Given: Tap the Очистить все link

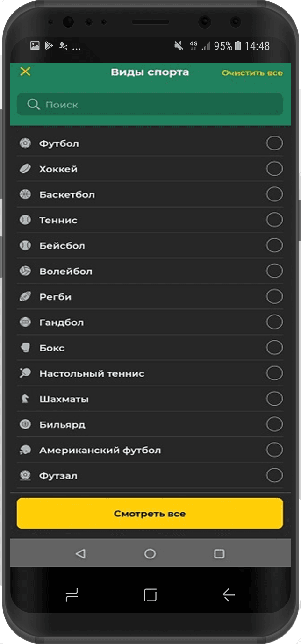Looking at the screenshot, I should (x=252, y=73).
